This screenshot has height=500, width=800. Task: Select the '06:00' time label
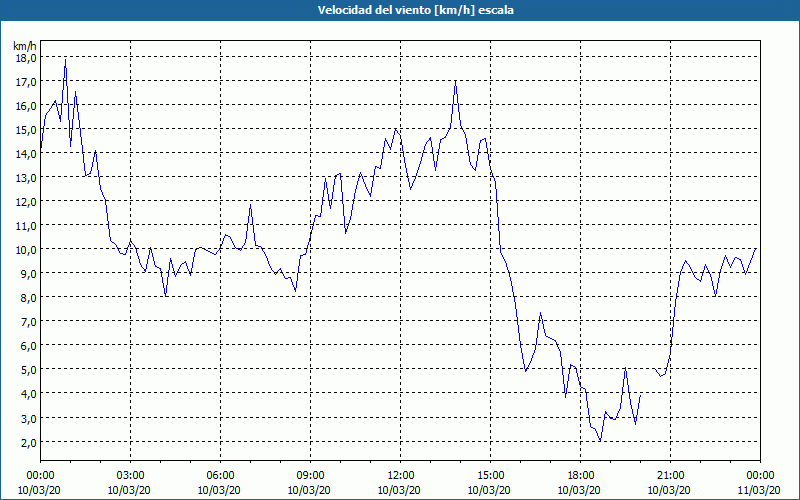pos(220,476)
